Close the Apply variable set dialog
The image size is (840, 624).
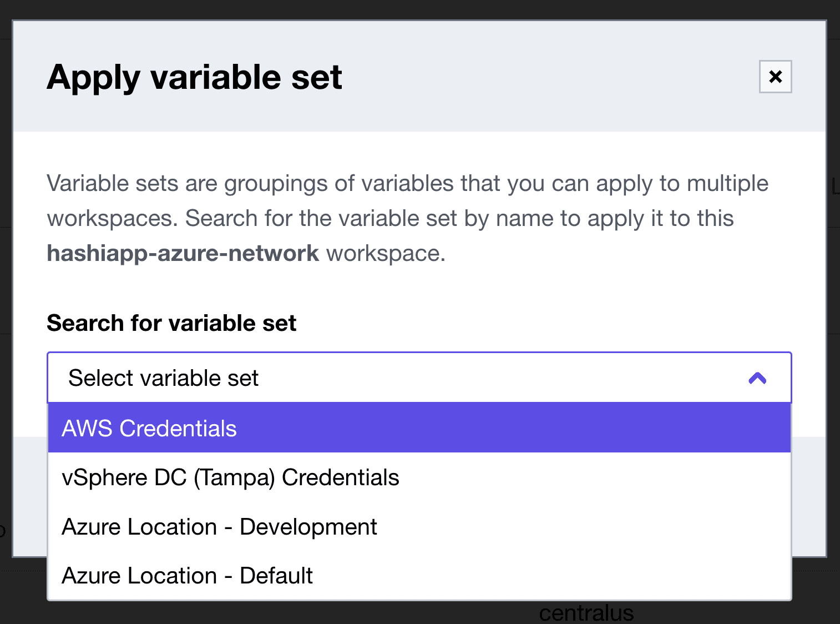coord(775,77)
